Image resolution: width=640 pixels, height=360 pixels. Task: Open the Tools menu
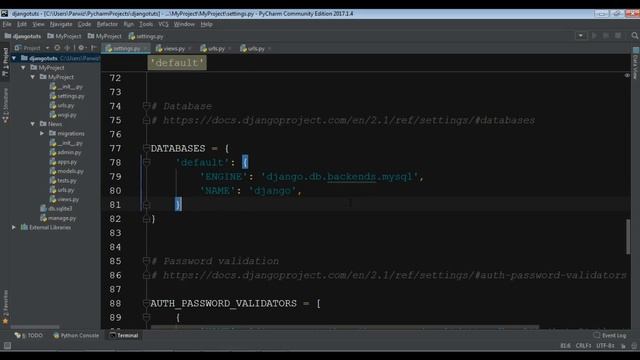coord(146,24)
